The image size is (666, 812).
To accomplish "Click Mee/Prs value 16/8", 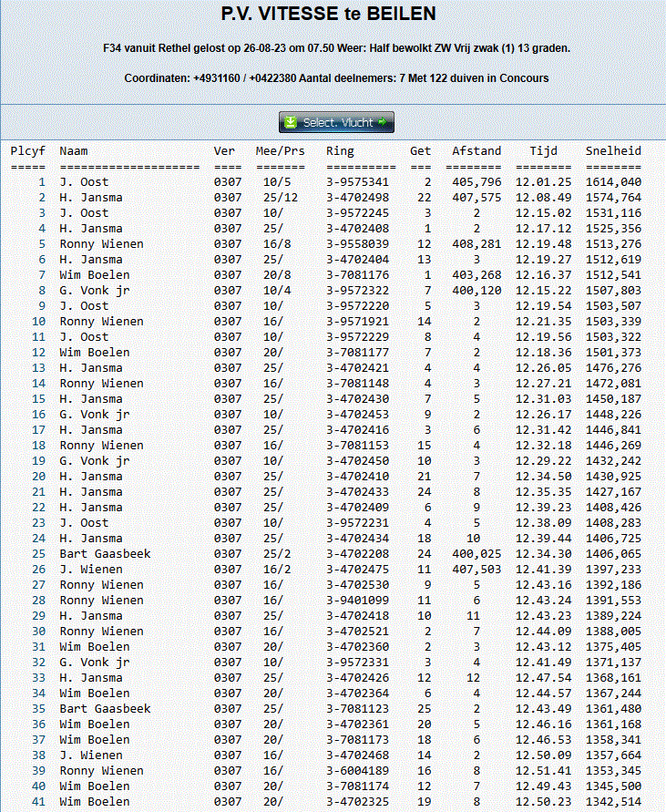I will [277, 244].
